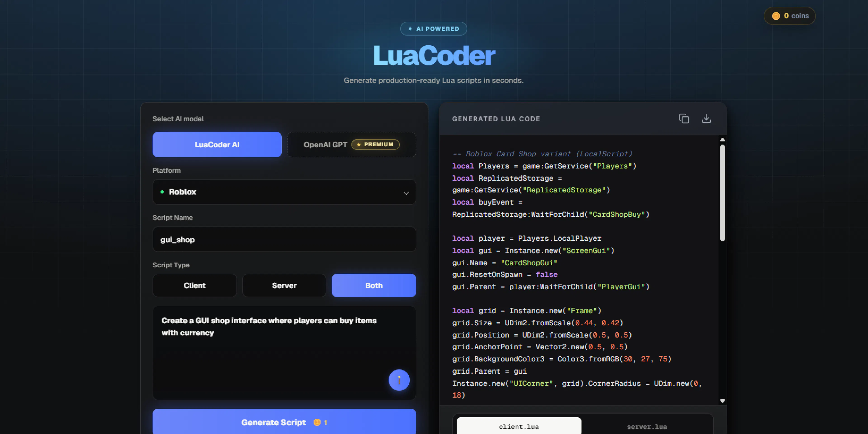Click the "Select AI model" label
Screen dimensions: 868x434
tap(178, 119)
